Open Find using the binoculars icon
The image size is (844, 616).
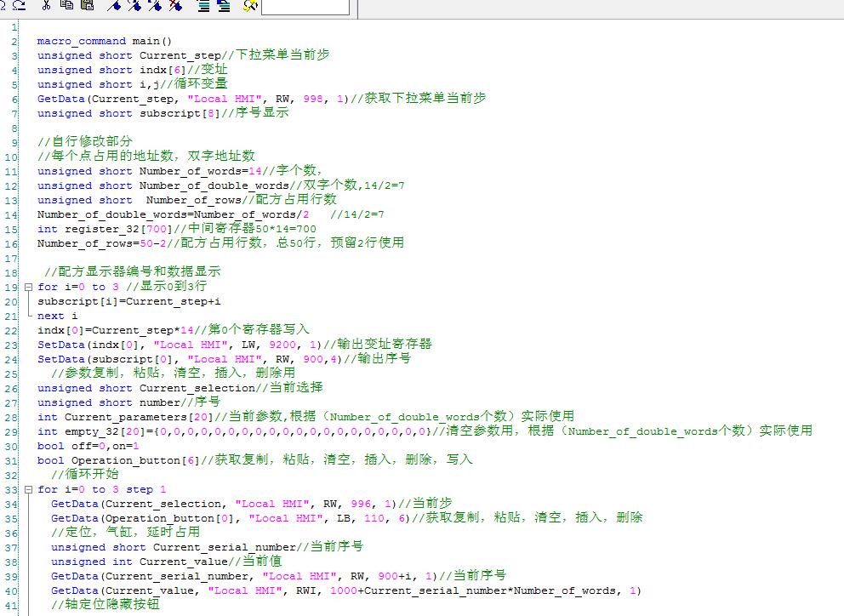pyautogui.click(x=249, y=6)
